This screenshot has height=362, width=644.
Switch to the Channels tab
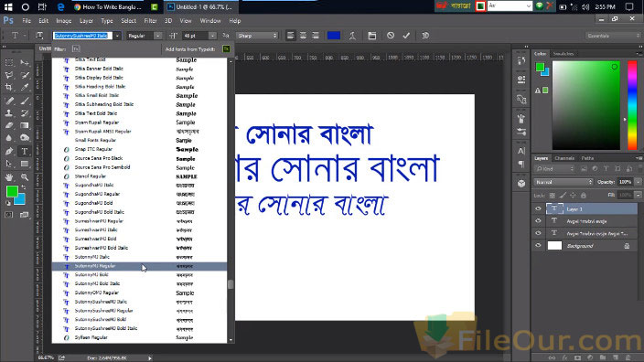(564, 158)
